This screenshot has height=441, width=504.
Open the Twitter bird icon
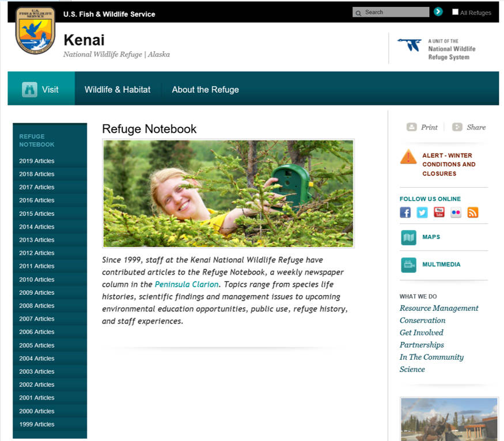point(422,212)
